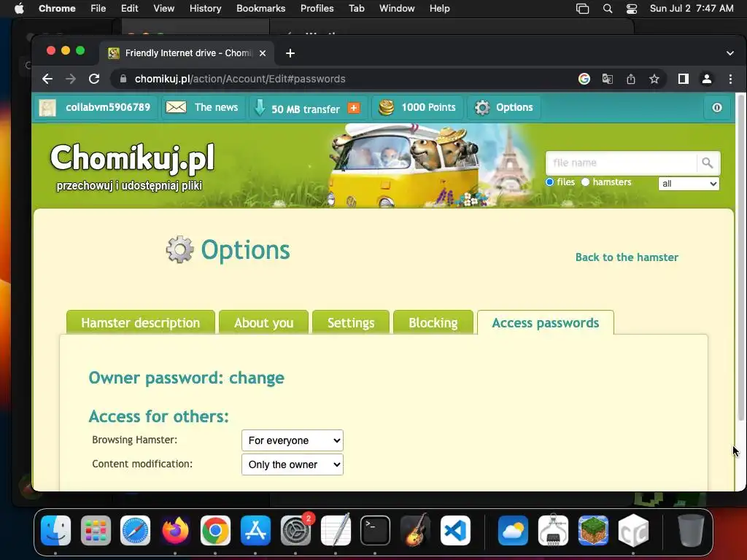Click the address bar URL

pos(239,79)
